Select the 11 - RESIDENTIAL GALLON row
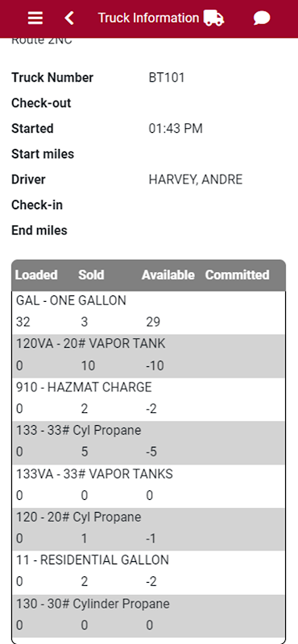This screenshot has width=298, height=644. pos(148,572)
